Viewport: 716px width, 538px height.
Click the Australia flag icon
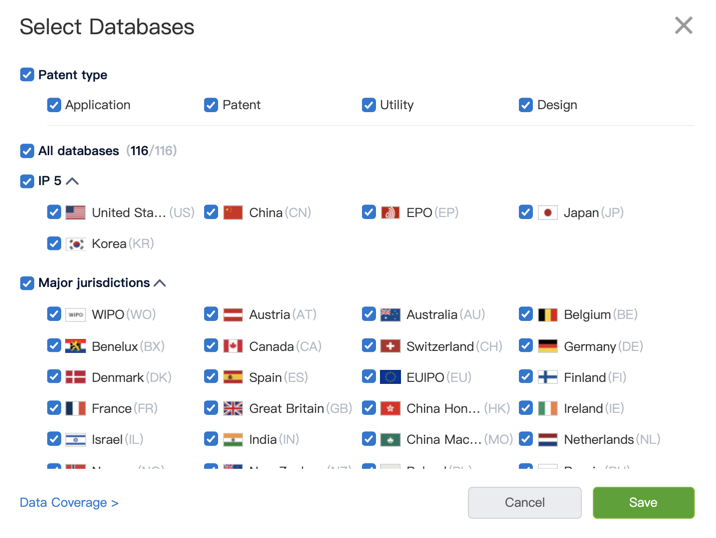390,314
